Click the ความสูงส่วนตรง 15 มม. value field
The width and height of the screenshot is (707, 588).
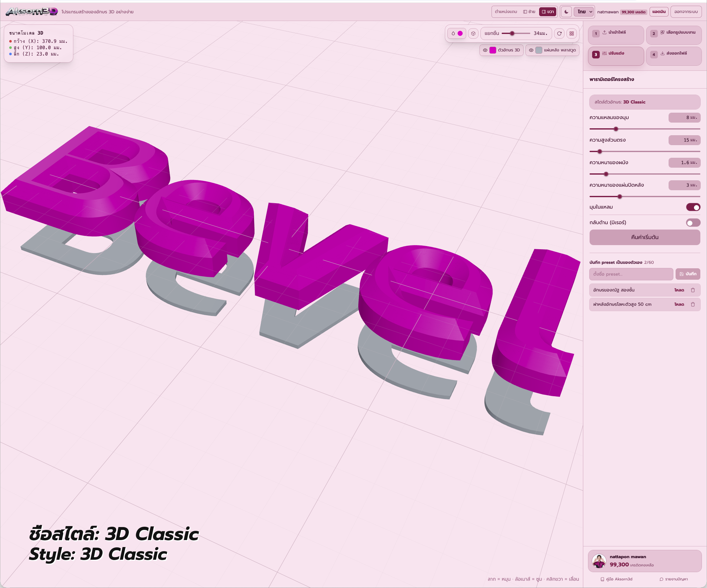click(684, 140)
